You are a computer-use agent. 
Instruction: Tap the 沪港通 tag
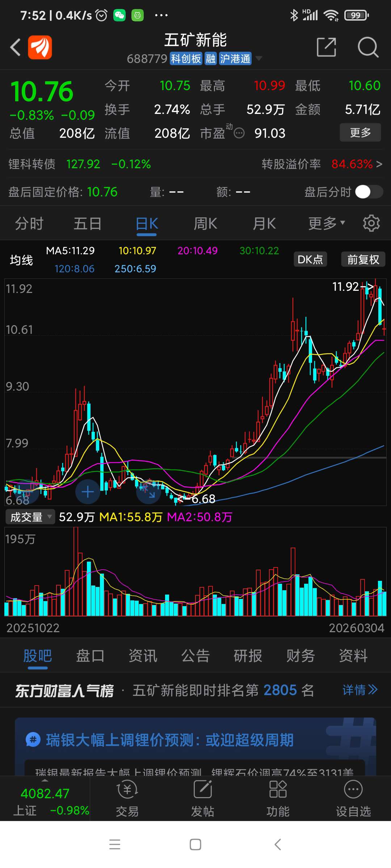(x=235, y=59)
